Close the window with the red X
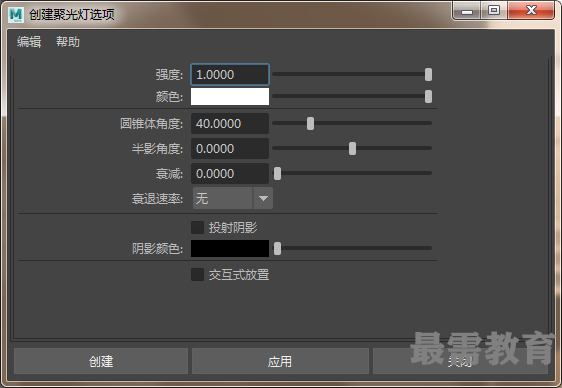 coord(531,10)
